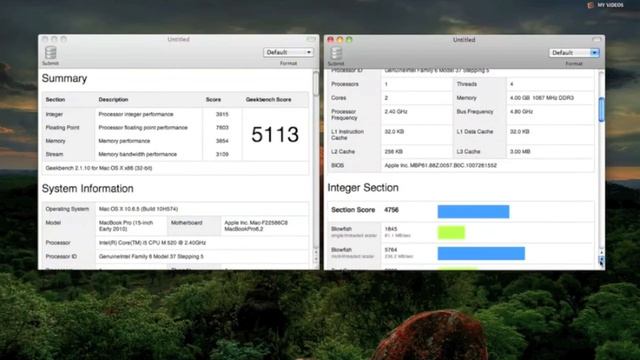
Task: Open Default format dropdown in left window
Action: point(288,52)
